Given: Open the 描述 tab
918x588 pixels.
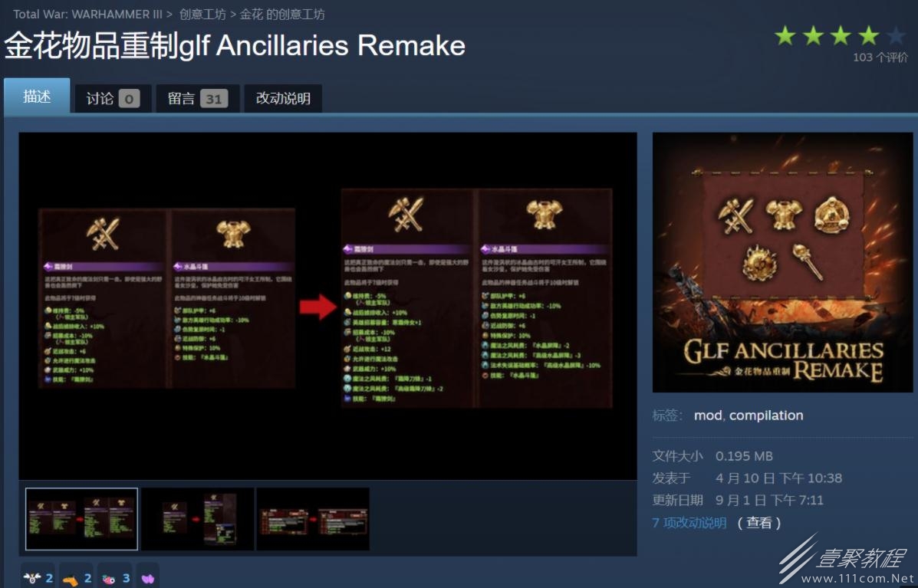Looking at the screenshot, I should point(37,97).
